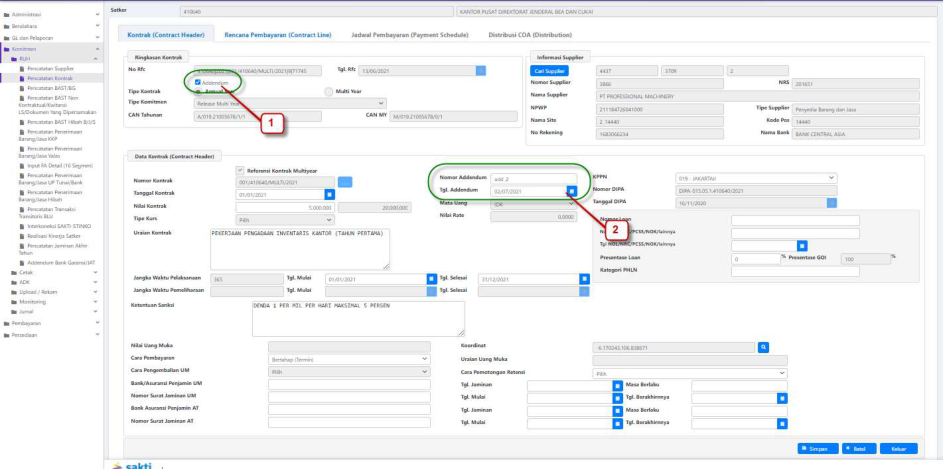943x469 pixels.
Task: Toggle the Addendum checkbox
Action: [x=198, y=83]
